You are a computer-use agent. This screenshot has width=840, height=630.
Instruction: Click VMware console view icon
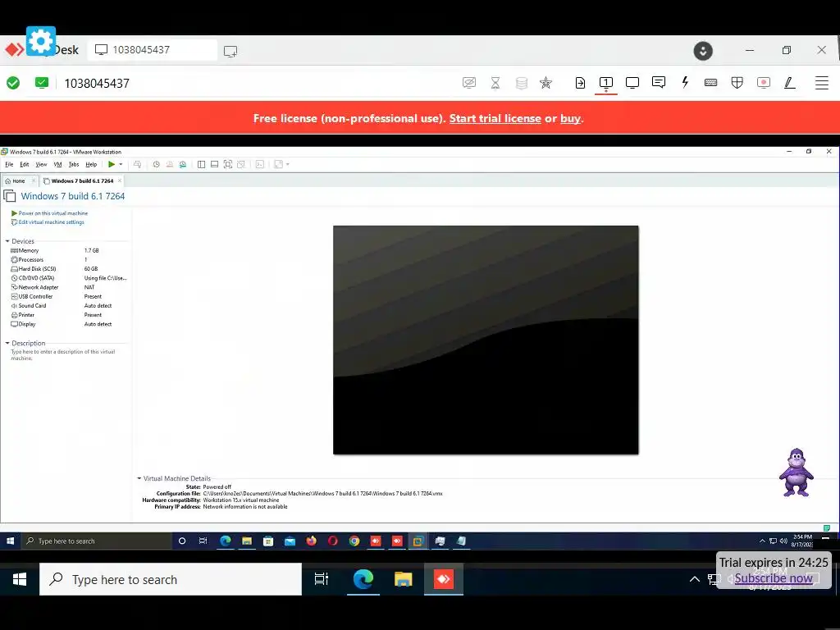[260, 164]
